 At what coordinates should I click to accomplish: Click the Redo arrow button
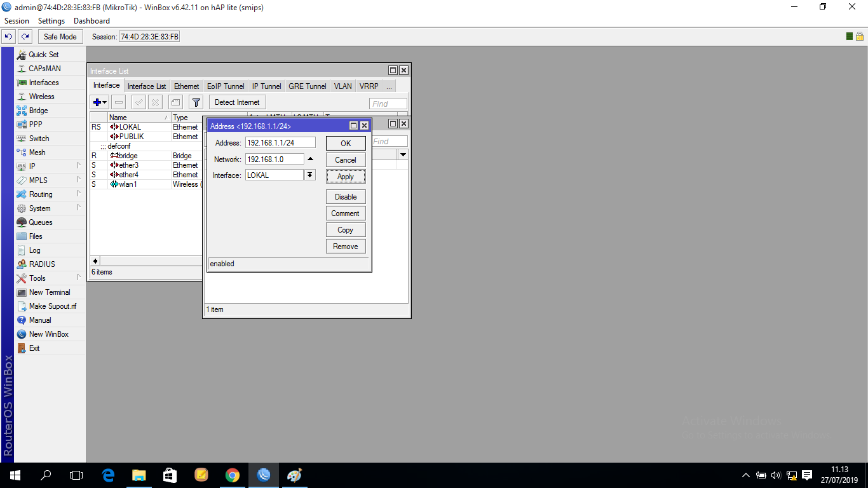click(x=25, y=37)
